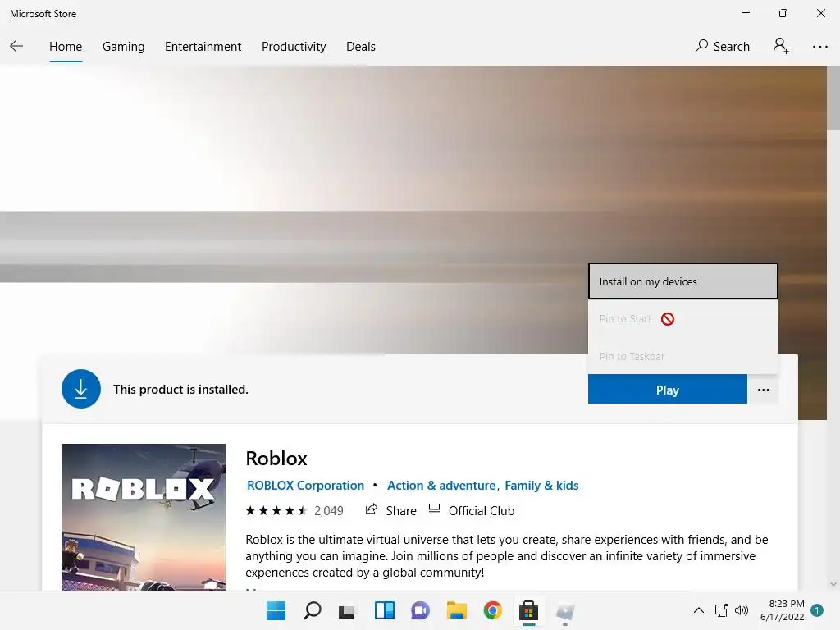Click the page vertical scrollbar thumb
This screenshot has width=840, height=630.
[x=833, y=98]
